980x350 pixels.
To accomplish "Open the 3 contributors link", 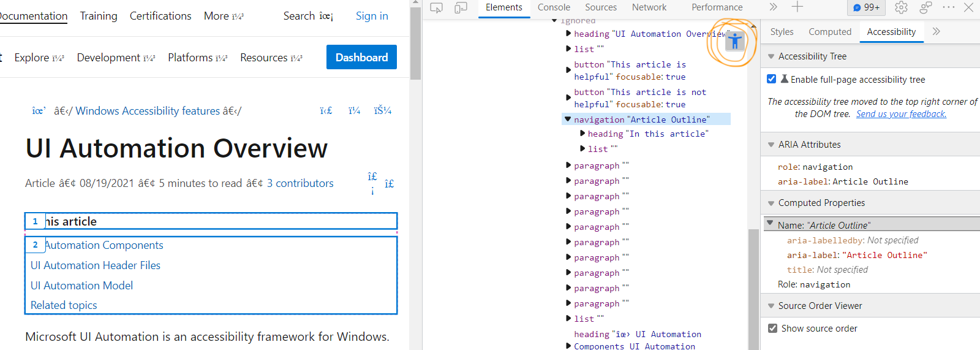I will [300, 183].
